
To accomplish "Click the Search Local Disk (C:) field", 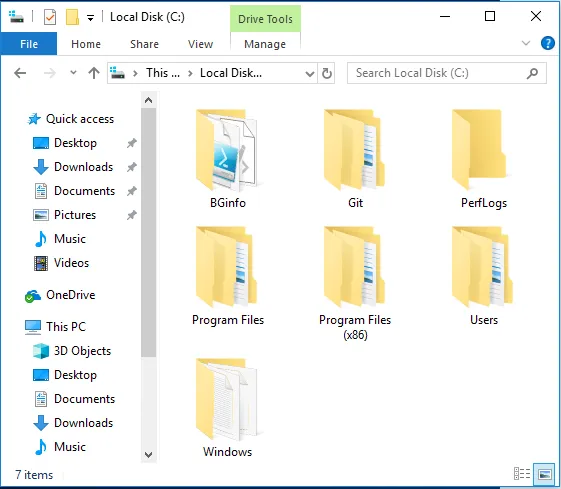I will [447, 73].
